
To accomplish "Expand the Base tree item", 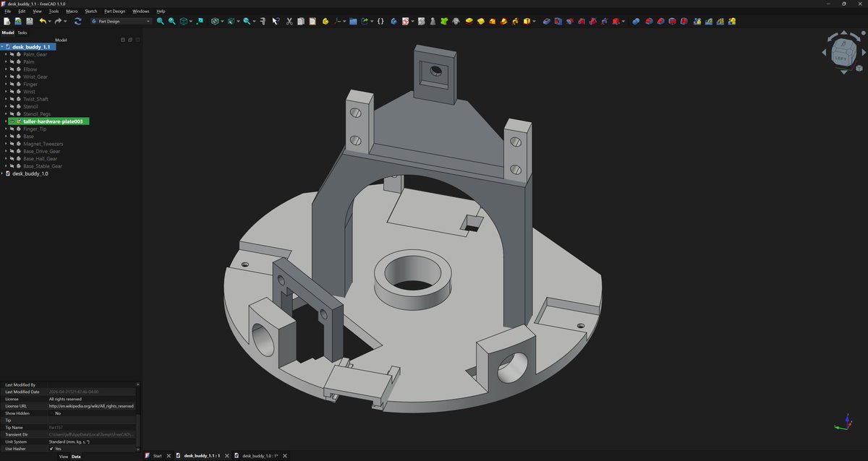I will click(x=6, y=137).
